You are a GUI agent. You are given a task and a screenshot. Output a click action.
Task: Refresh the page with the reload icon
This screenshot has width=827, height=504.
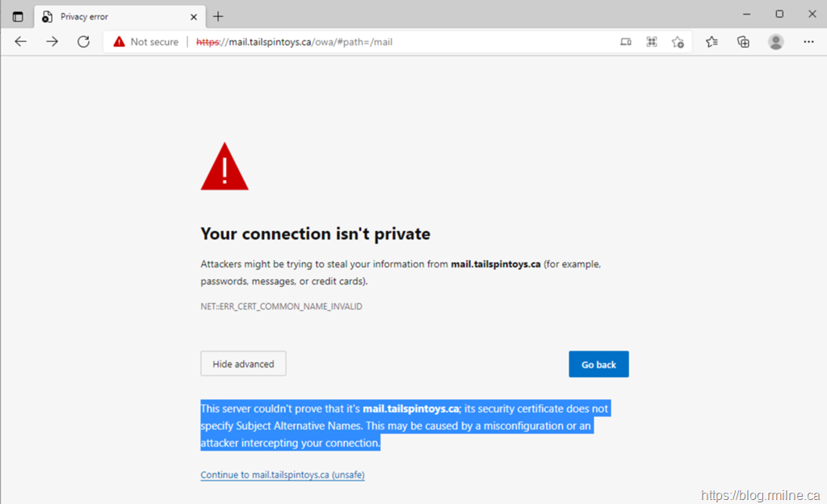pyautogui.click(x=83, y=42)
